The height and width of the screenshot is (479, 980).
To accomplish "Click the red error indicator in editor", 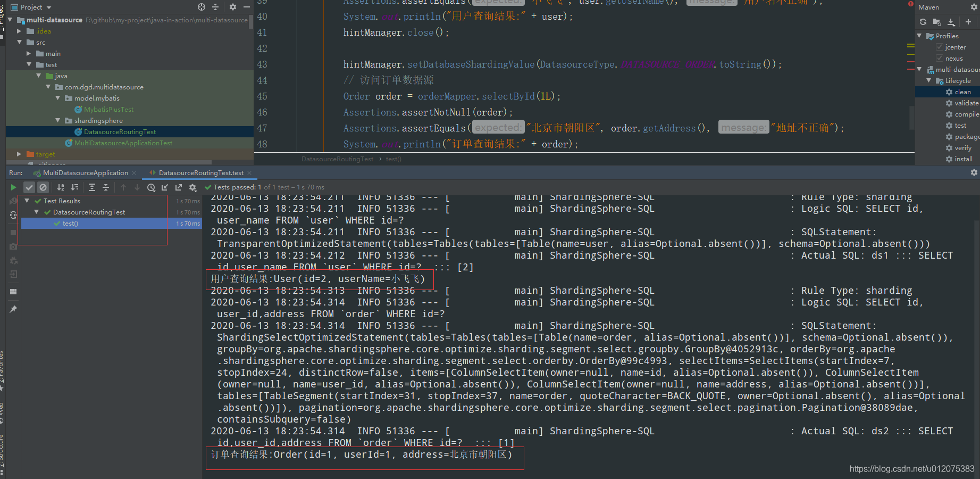I will pos(910,4).
